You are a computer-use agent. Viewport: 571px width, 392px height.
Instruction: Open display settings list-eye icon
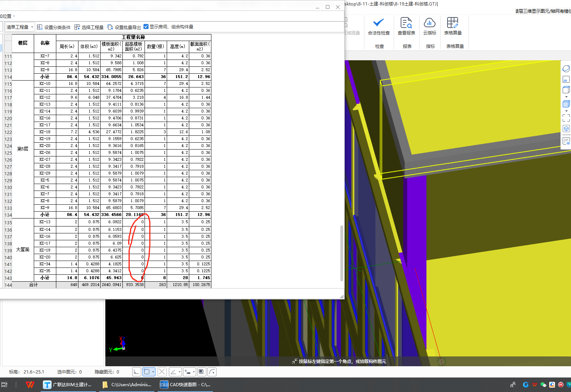(x=566, y=141)
